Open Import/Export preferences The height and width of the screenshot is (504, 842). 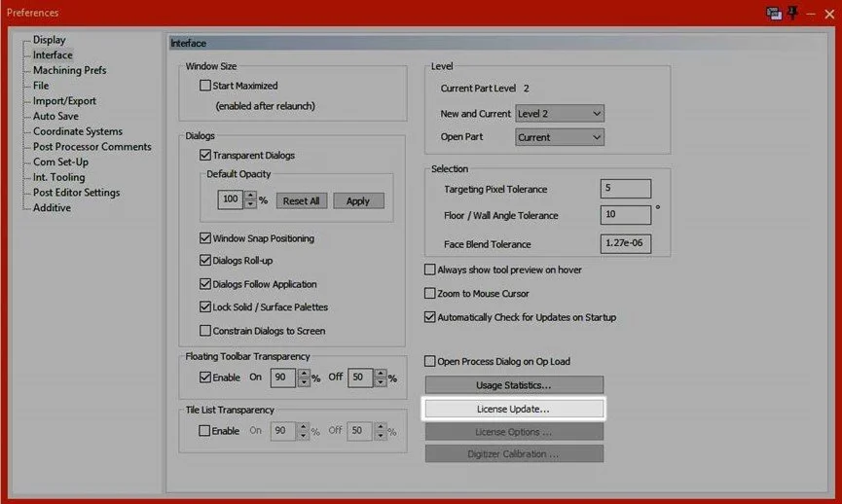coord(64,101)
